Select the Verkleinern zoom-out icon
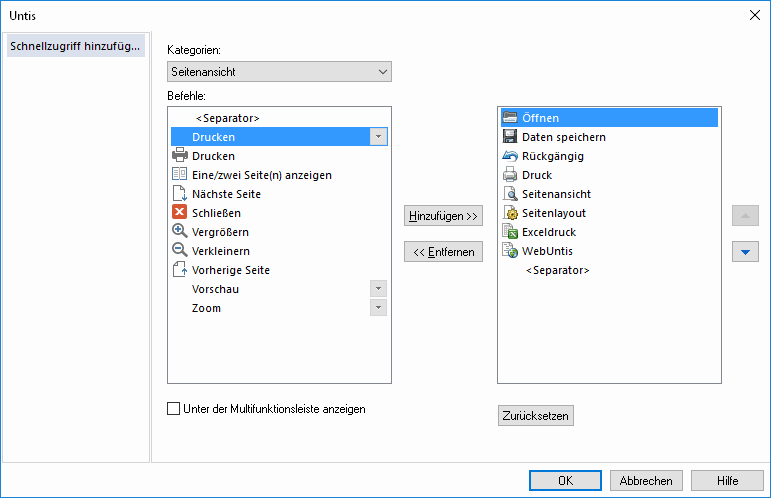Screen dimensions: 771x498 pyautogui.click(x=179, y=250)
